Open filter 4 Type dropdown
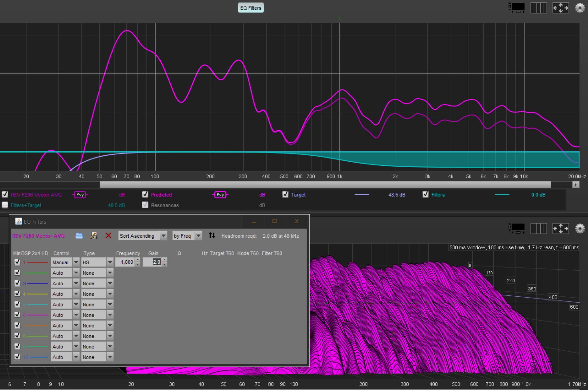The image size is (588, 390). (97, 294)
